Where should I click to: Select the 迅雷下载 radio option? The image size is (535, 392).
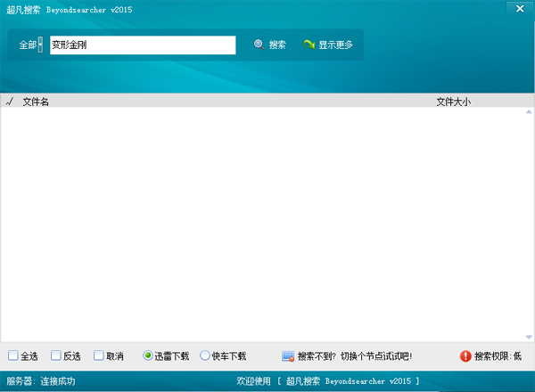click(148, 355)
